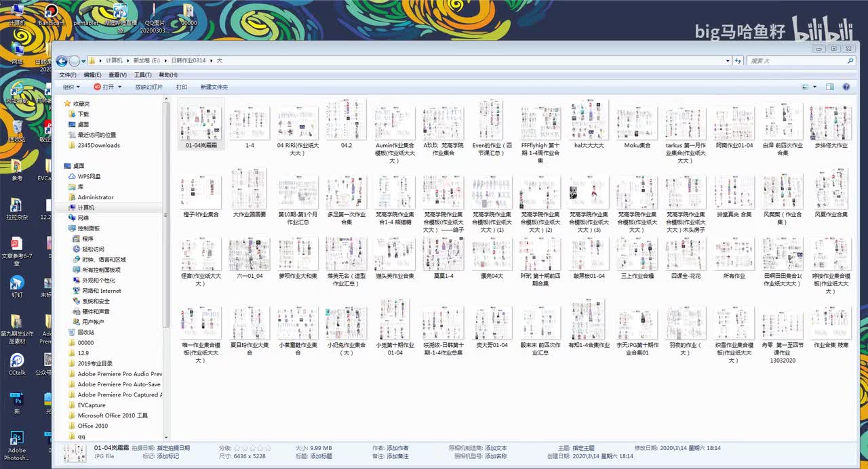
Task: Select 时钟、语言和区域 in navigation pane
Action: pyautogui.click(x=104, y=260)
